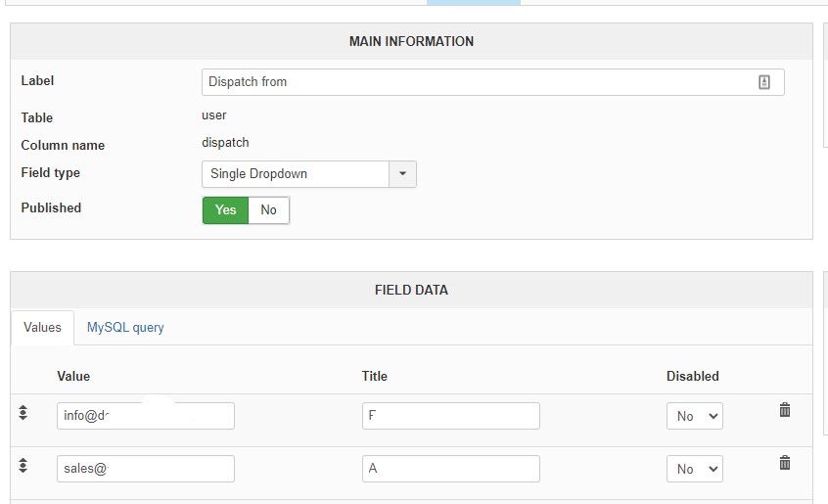Set Published to No
This screenshot has width=828, height=504.
(x=268, y=209)
